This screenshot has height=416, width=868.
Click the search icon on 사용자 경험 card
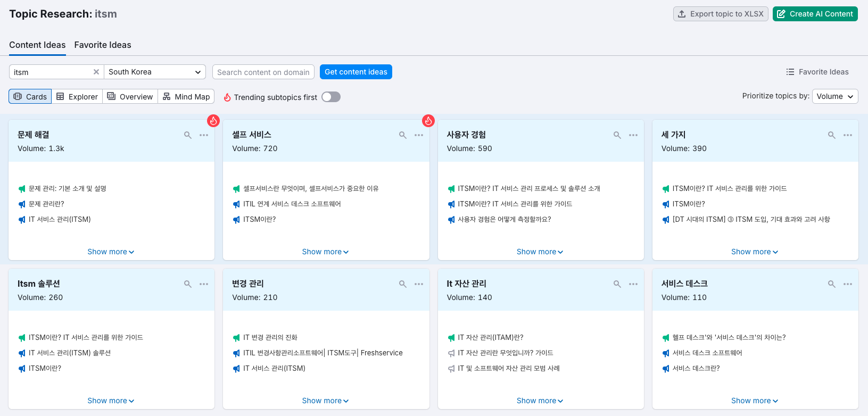pyautogui.click(x=617, y=135)
